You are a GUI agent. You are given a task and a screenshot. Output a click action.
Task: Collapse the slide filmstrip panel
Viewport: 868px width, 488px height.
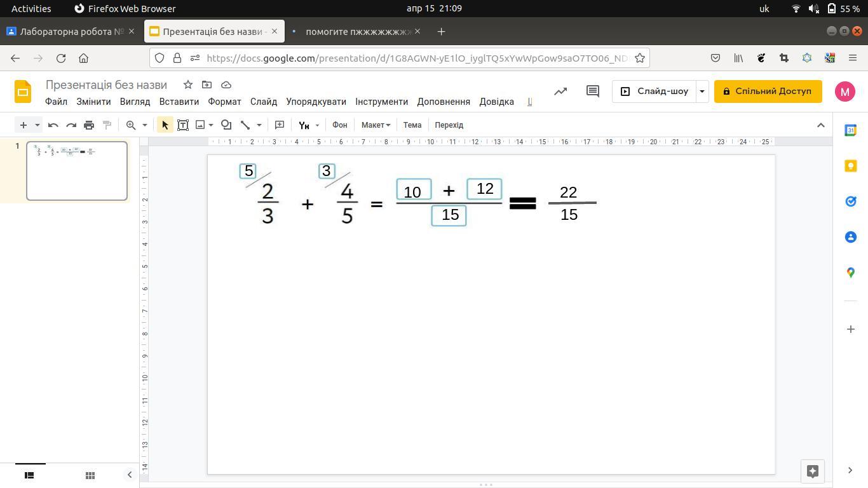[130, 475]
